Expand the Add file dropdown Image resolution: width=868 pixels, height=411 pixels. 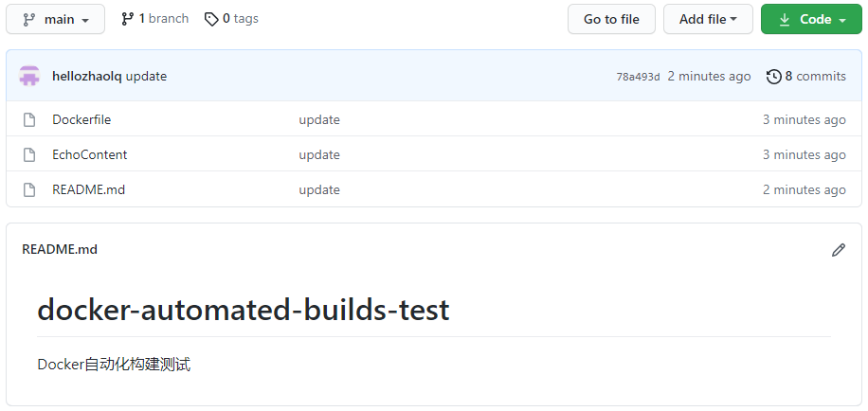pyautogui.click(x=708, y=19)
